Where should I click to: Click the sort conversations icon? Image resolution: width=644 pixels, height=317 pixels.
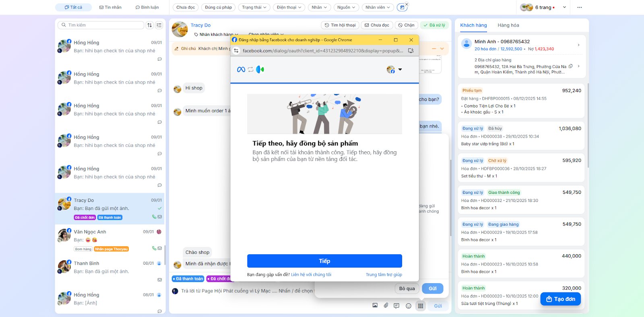(x=150, y=25)
